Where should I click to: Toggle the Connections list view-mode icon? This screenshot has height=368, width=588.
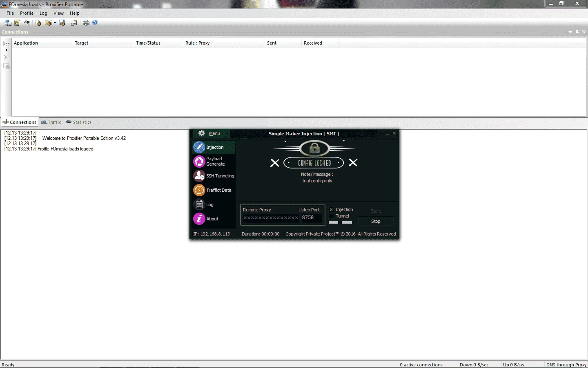6,43
